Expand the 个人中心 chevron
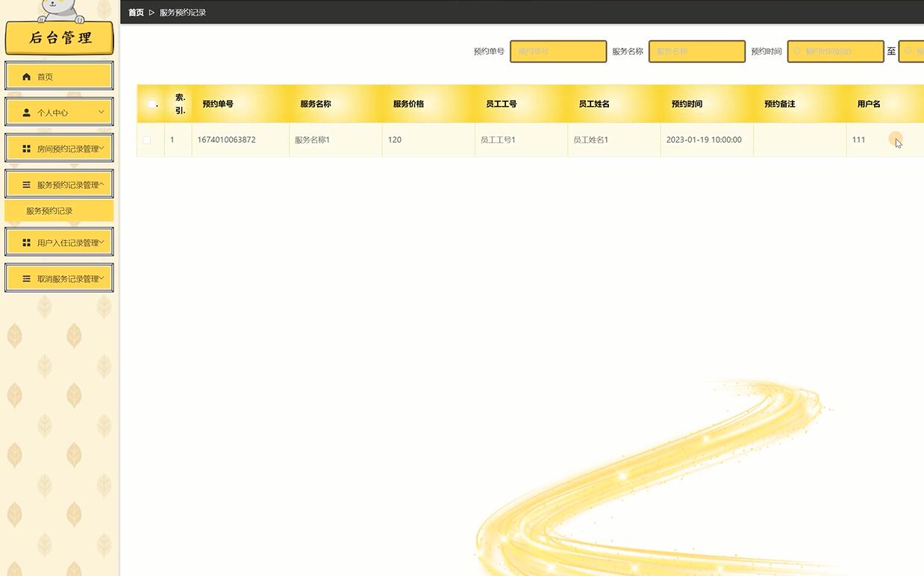The image size is (924, 576). (102, 112)
